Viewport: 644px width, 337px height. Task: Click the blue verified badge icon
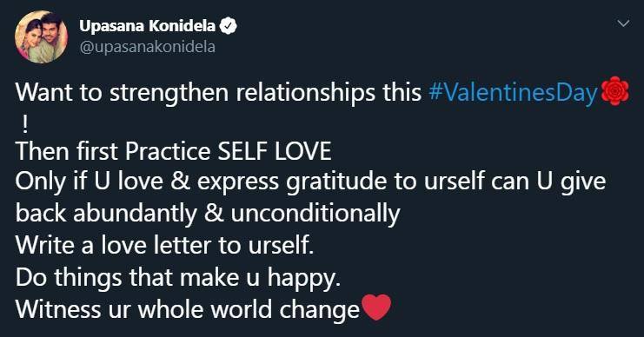pyautogui.click(x=229, y=26)
